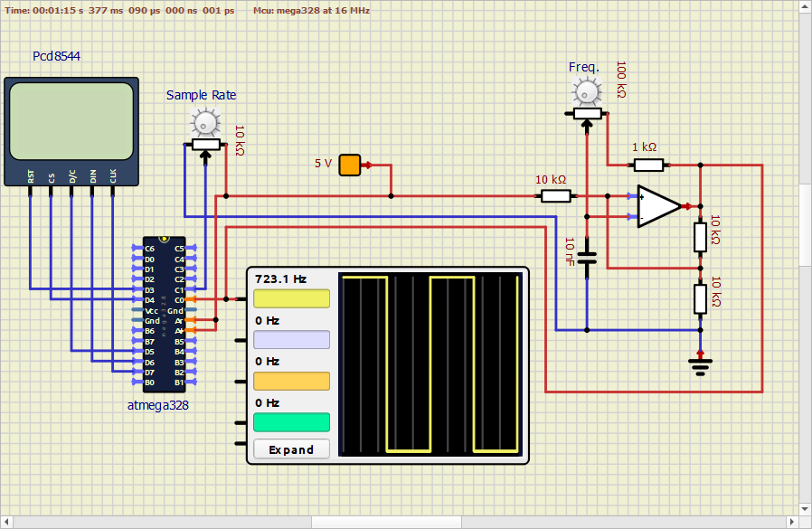This screenshot has height=529, width=812.
Task: Click the Pcd8544 LCD display screen
Action: tap(71, 121)
